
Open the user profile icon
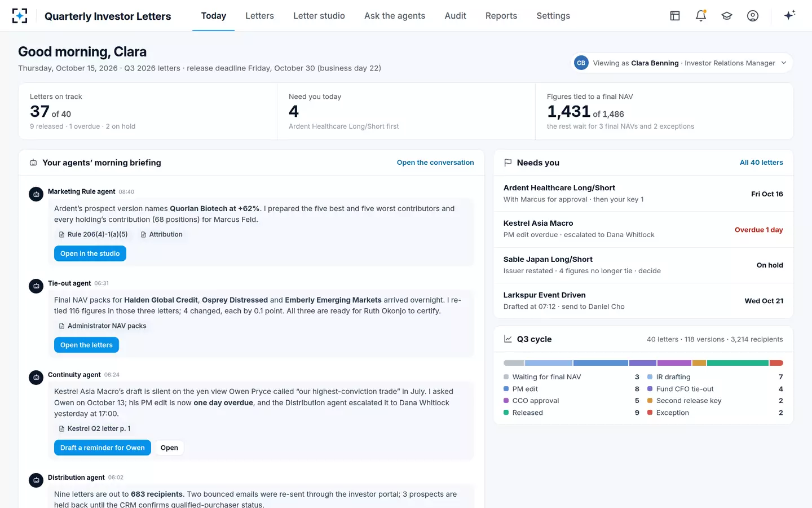[753, 16]
